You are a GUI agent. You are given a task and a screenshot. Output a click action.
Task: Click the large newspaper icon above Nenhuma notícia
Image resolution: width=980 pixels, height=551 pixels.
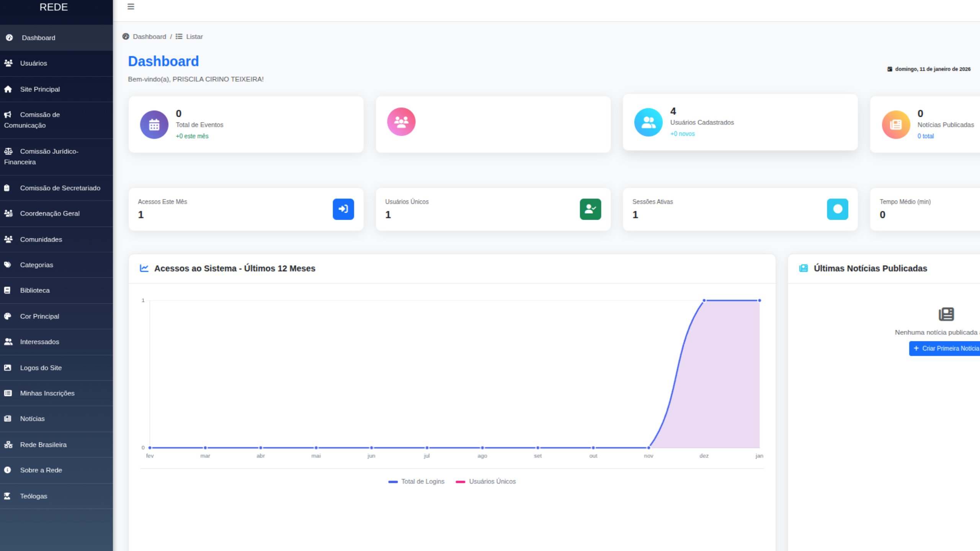tap(946, 314)
